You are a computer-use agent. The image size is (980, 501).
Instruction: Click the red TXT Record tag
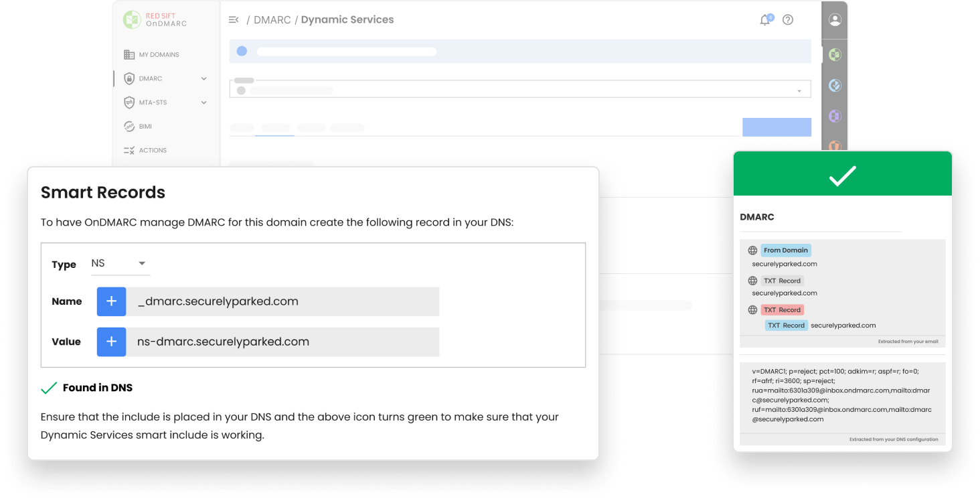(x=782, y=310)
